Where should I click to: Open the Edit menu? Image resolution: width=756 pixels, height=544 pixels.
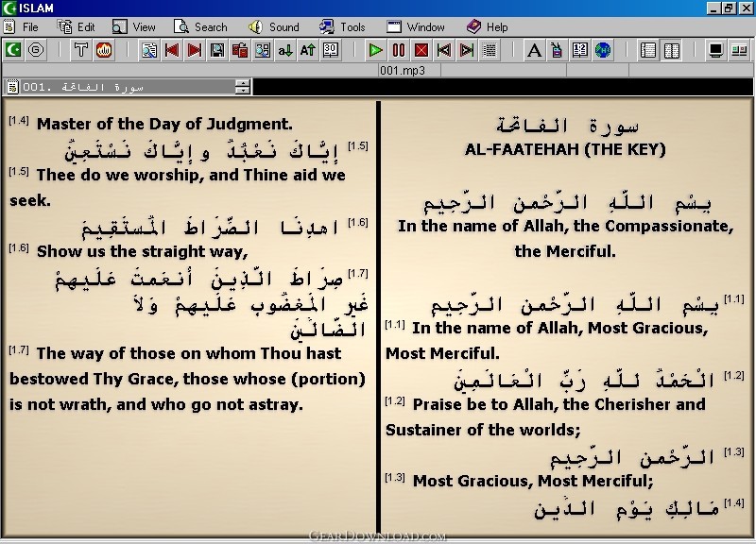(77, 27)
